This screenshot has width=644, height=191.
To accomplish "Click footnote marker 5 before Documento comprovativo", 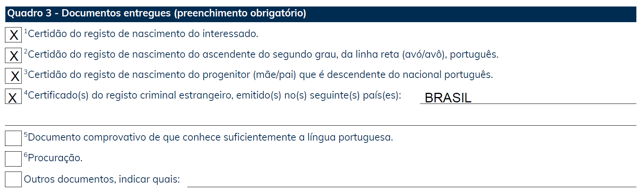I will click(x=26, y=134).
